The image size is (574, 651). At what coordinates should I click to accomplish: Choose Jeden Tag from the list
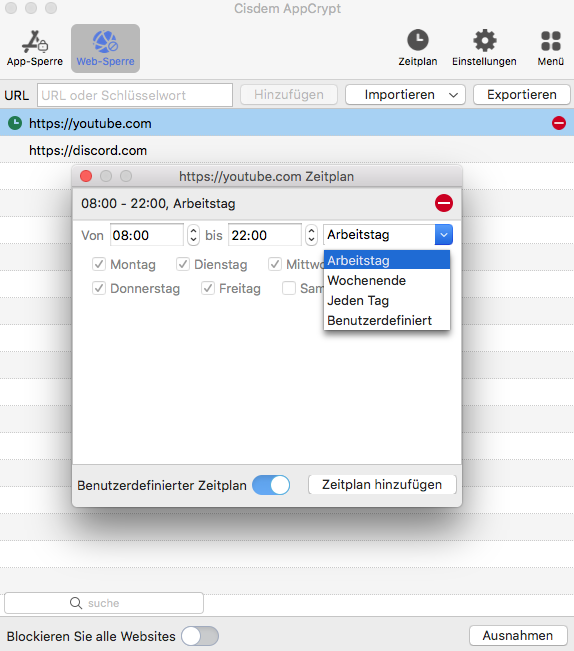pyautogui.click(x=387, y=300)
